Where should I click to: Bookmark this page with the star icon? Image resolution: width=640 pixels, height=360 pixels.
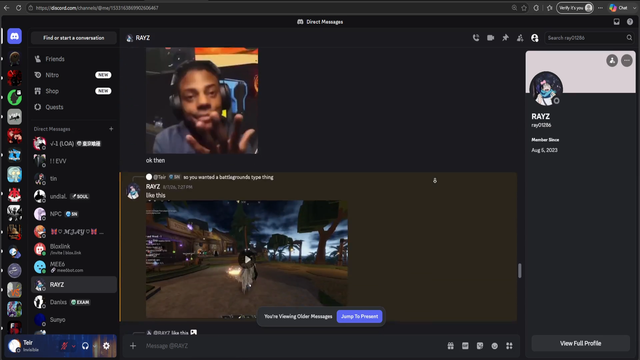point(524,8)
